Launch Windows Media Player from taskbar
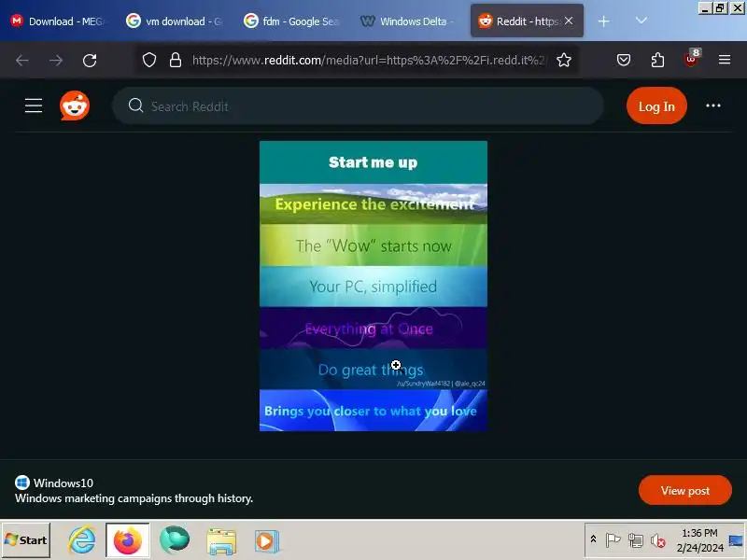Image resolution: width=747 pixels, height=560 pixels. [x=266, y=541]
